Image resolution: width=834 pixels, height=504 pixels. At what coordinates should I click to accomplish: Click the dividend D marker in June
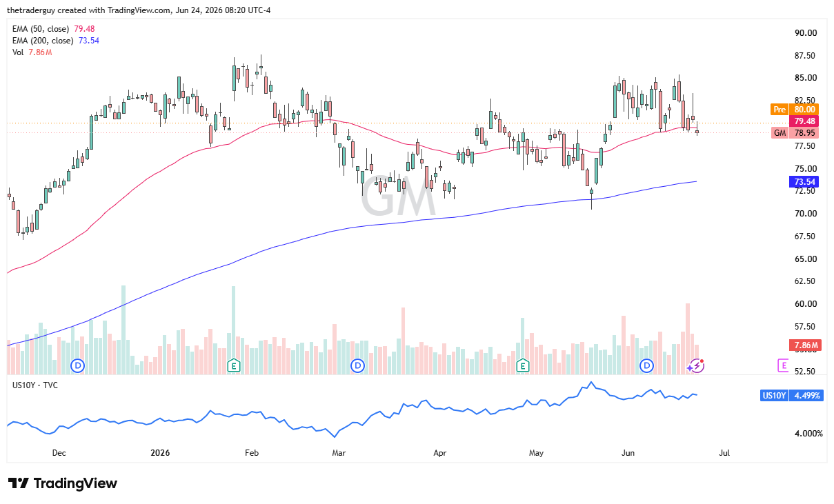tap(646, 365)
